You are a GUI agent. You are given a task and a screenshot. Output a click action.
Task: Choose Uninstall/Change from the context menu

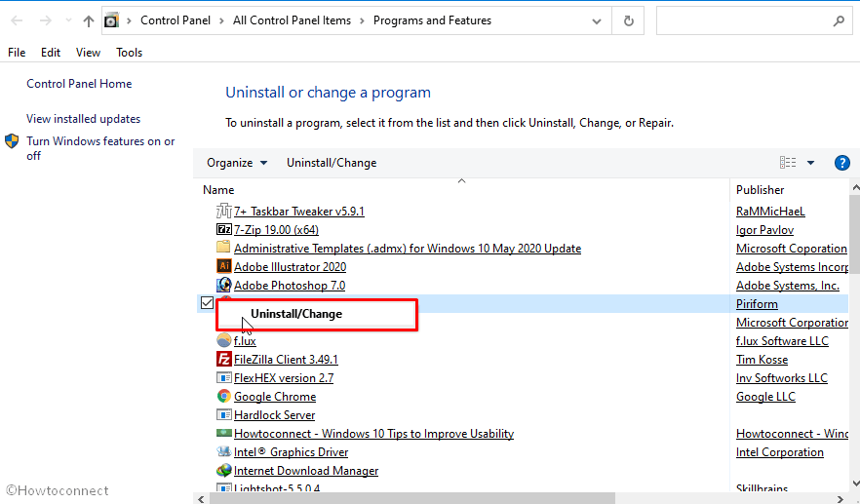pos(296,314)
